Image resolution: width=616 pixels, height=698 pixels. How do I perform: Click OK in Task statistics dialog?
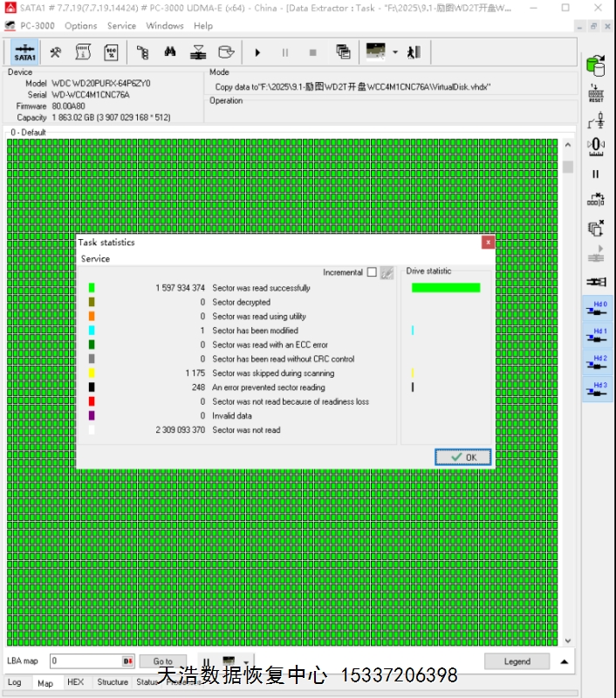click(462, 457)
